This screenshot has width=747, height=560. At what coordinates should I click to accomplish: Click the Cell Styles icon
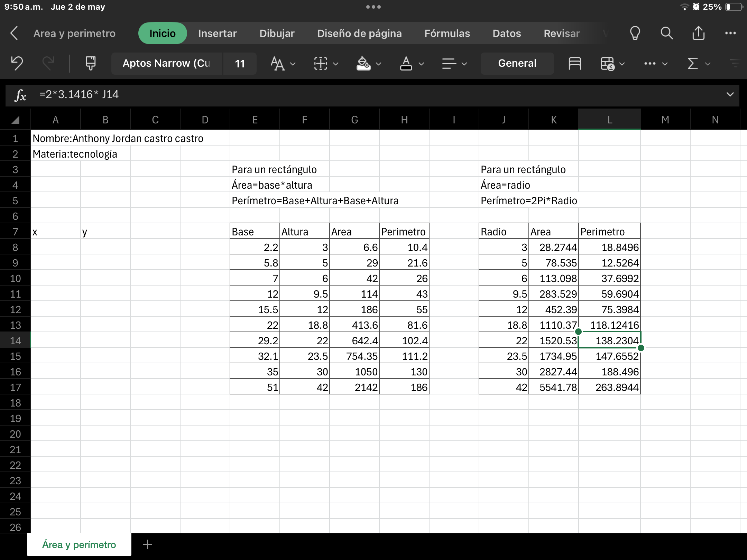[574, 63]
